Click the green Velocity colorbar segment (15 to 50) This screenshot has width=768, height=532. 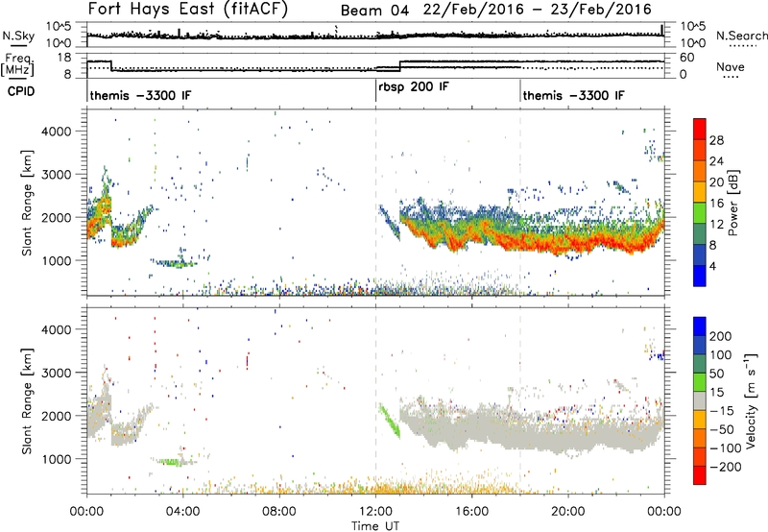click(700, 382)
